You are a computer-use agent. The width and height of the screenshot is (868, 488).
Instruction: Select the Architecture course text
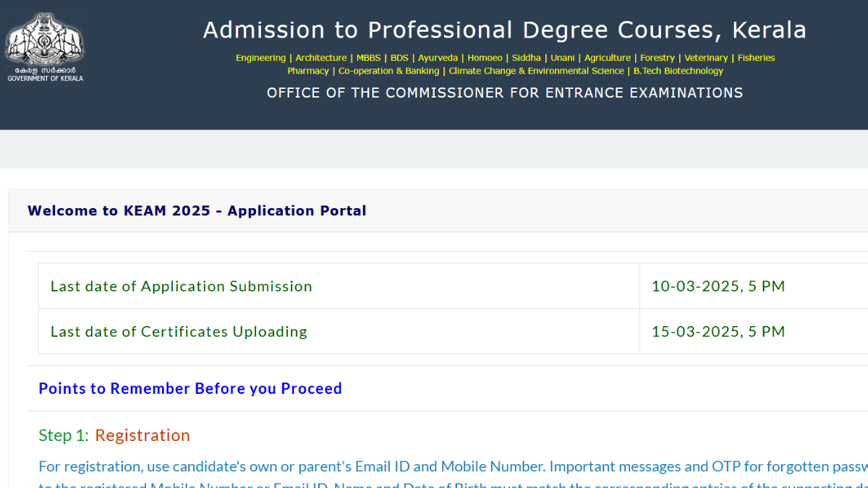coord(321,58)
